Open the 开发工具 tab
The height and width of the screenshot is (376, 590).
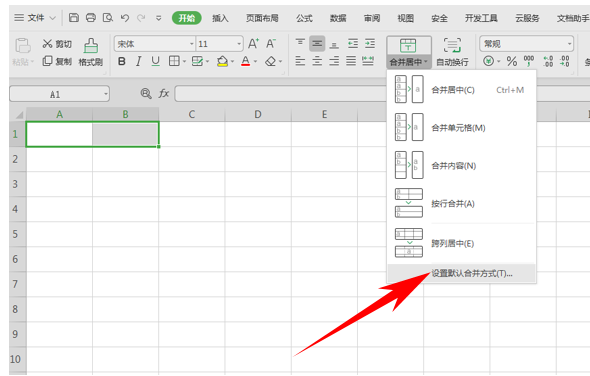point(481,18)
